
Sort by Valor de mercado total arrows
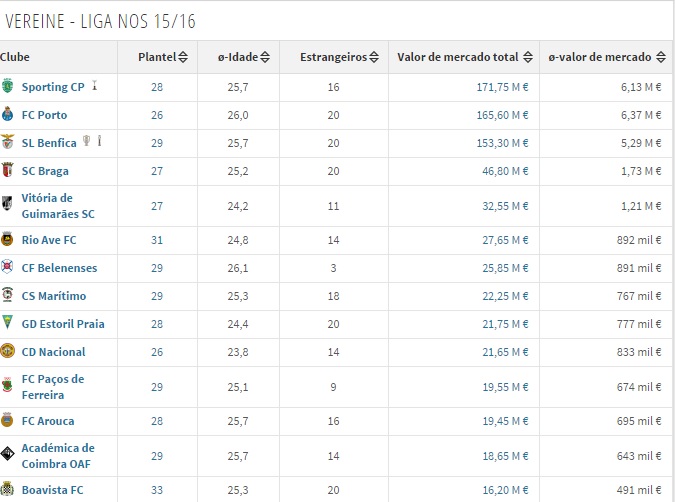click(x=528, y=57)
